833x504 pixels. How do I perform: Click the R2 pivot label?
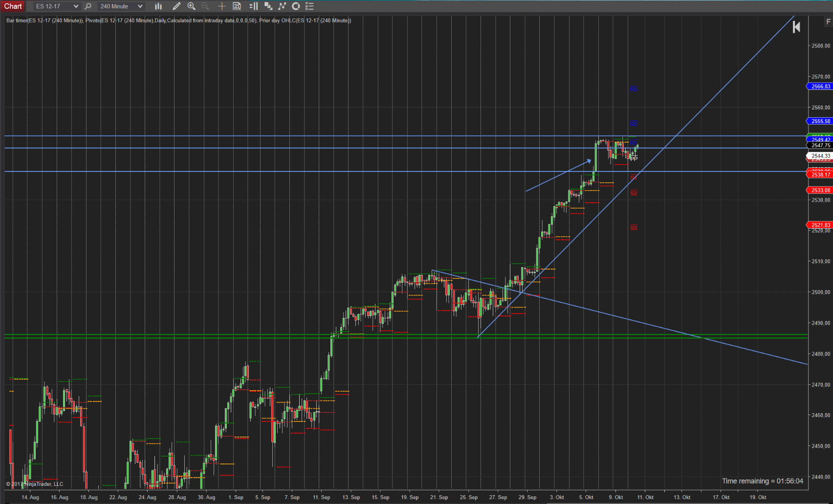click(634, 125)
